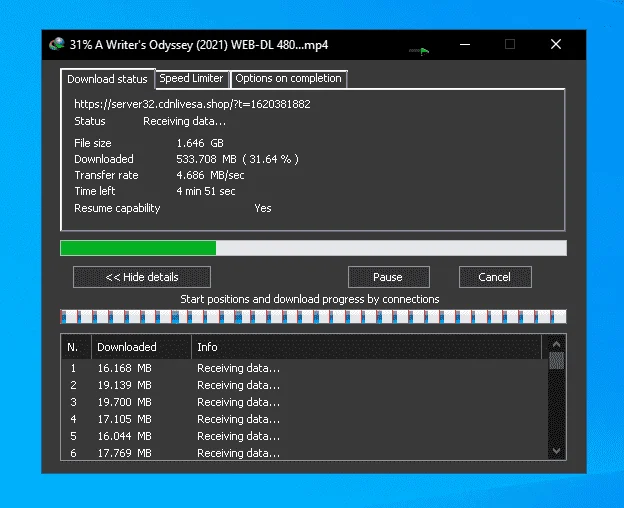The height and width of the screenshot is (508, 624).
Task: Hide the download details panel
Action: pos(142,277)
